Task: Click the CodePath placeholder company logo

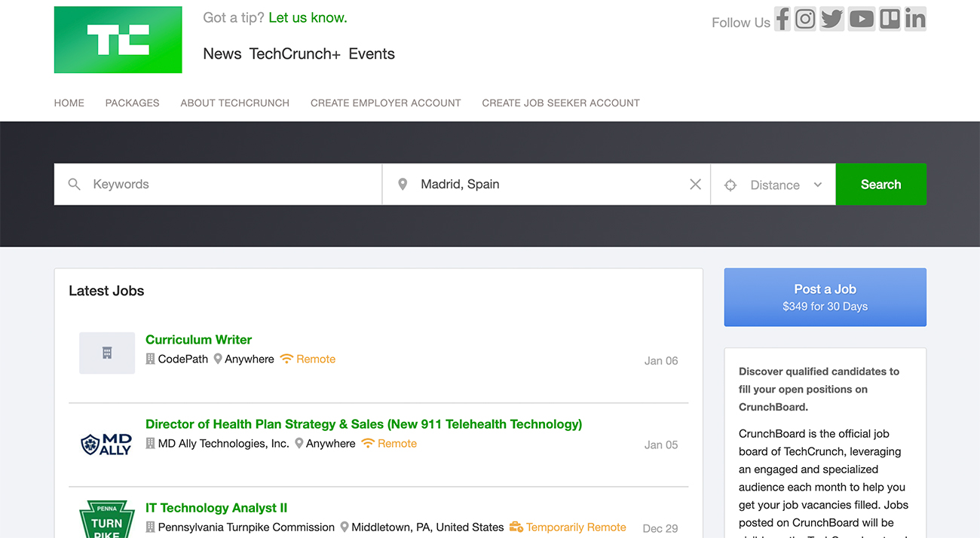Action: (x=107, y=353)
